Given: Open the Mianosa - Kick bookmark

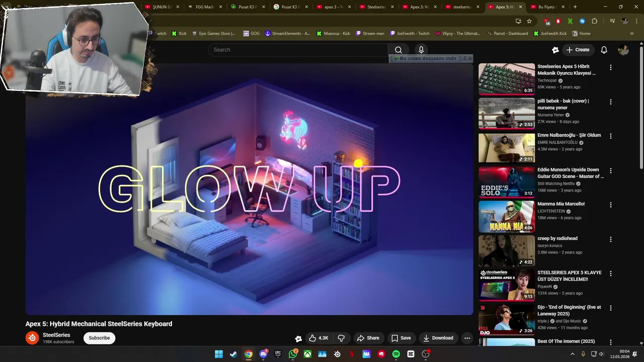Looking at the screenshot, I should 333,34.
